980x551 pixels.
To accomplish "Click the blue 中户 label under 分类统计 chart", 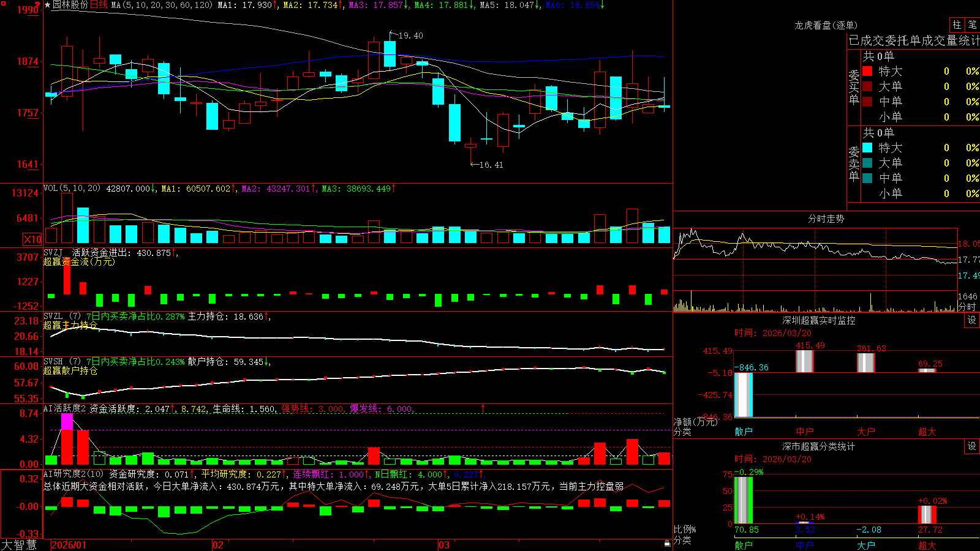I will point(805,545).
